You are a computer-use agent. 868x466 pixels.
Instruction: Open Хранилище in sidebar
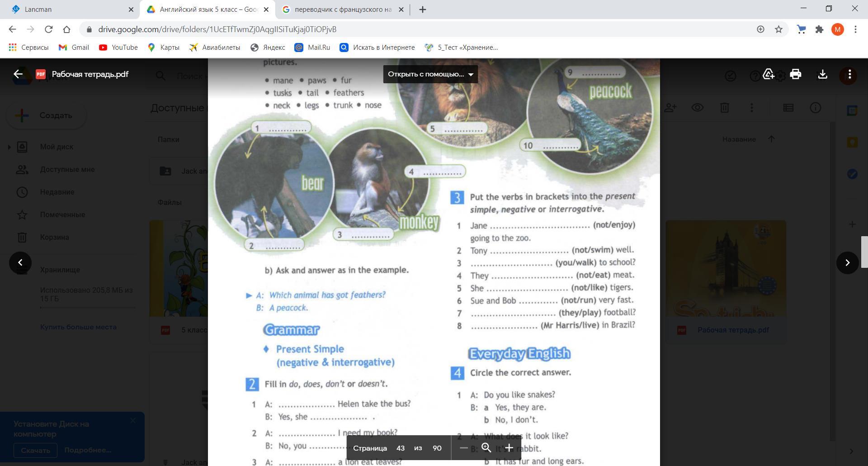(60, 270)
